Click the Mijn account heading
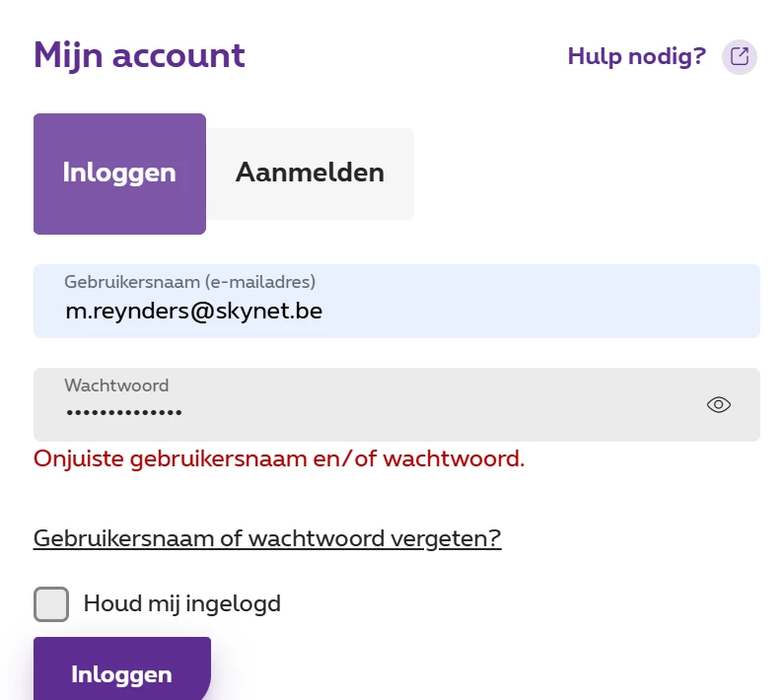Viewport: 783px width, 700px height. 139,55
